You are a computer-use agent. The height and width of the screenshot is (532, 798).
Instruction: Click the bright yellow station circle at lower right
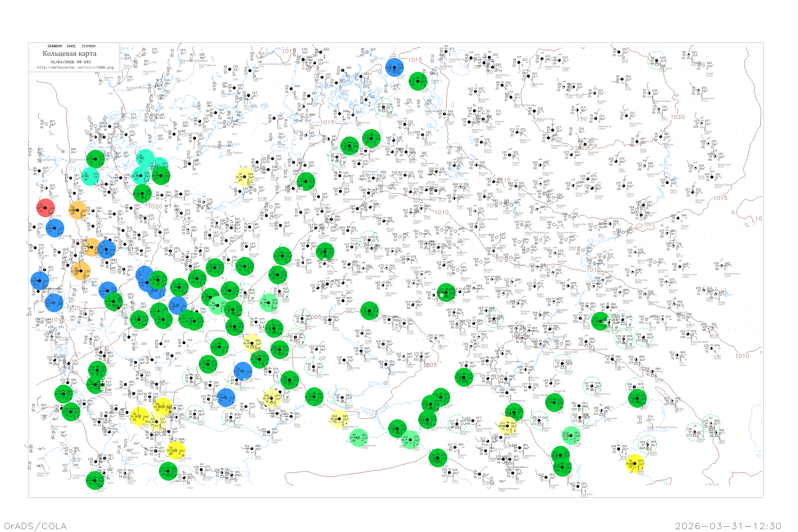[x=635, y=463]
